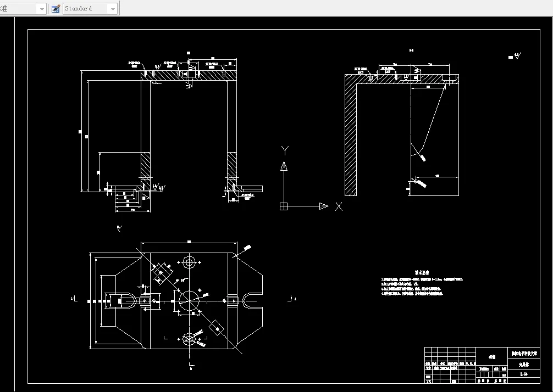Screen dimensions: 553x392
Task: Select the X axis label of UCS icon
Action: tap(339, 206)
